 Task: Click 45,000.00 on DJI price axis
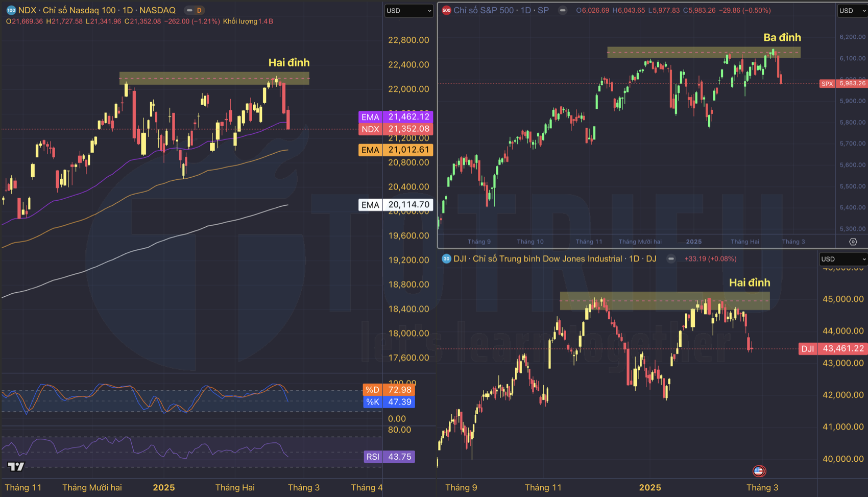(x=843, y=299)
